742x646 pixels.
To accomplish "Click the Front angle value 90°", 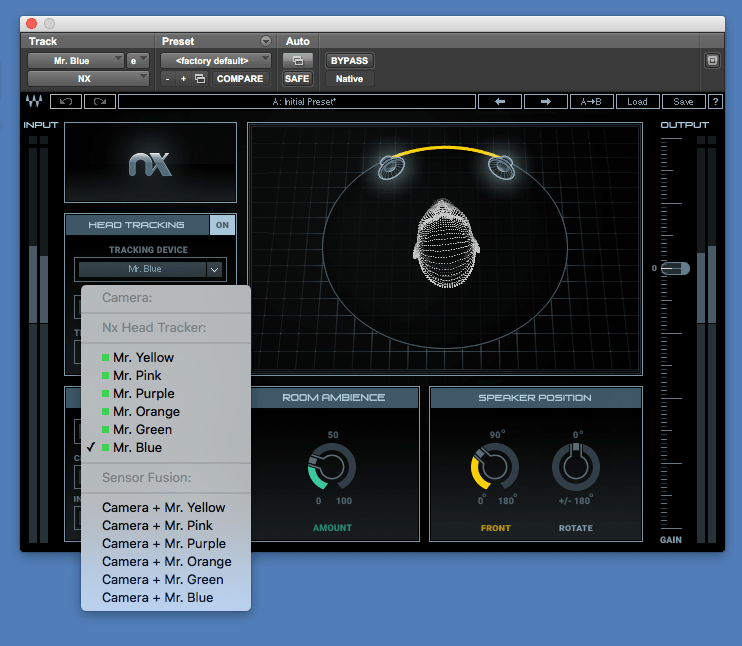I will point(497,434).
